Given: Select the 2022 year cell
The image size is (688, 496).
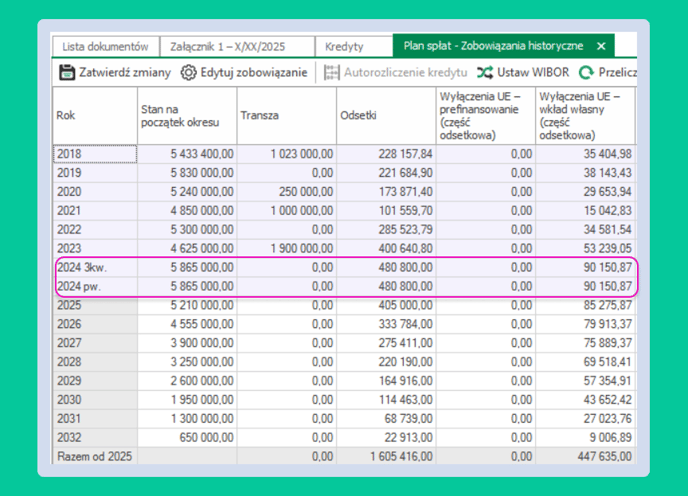Looking at the screenshot, I should pyautogui.click(x=95, y=230).
